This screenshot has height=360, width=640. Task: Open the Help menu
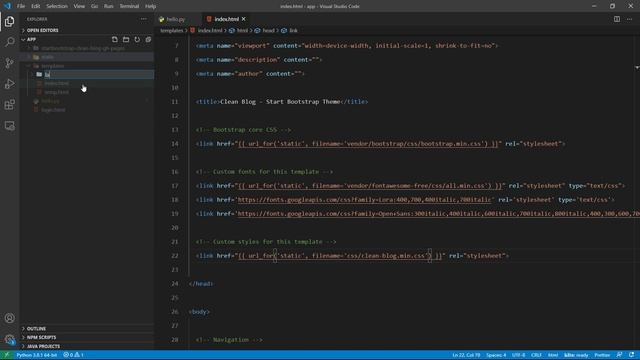click(x=150, y=6)
